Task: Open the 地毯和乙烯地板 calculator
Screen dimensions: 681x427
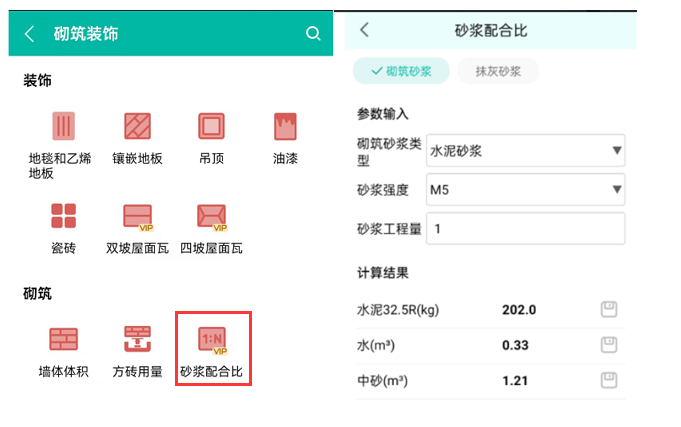Action: click(x=64, y=127)
